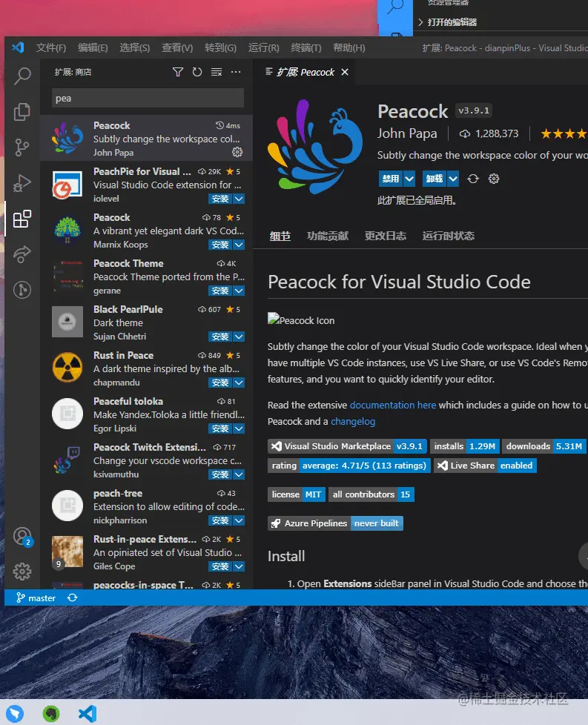Click the 禁用 disable button

tap(391, 179)
